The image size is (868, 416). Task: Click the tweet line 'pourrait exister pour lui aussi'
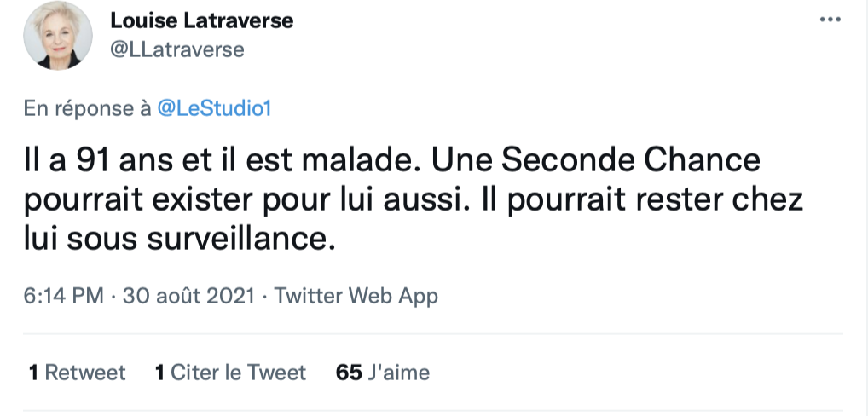click(x=242, y=200)
